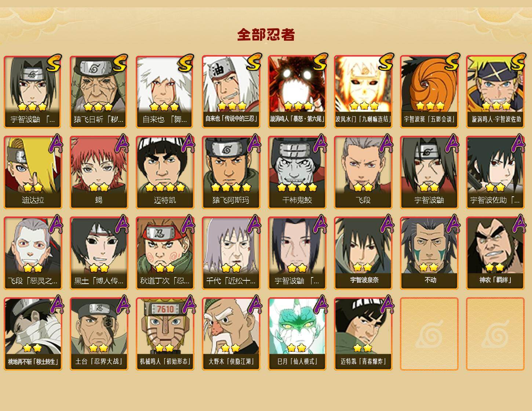Select 漩涡鸣人「暴怒·第六尾」 card
This screenshot has width=532, height=411.
pos(297,91)
